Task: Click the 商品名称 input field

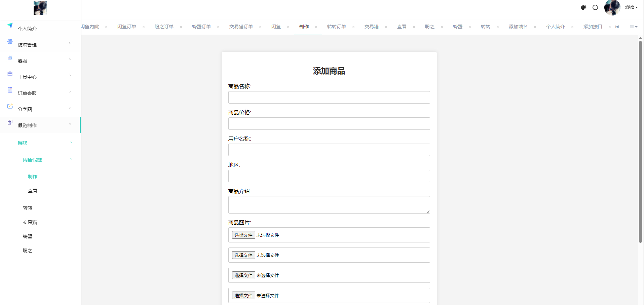Action: click(329, 97)
